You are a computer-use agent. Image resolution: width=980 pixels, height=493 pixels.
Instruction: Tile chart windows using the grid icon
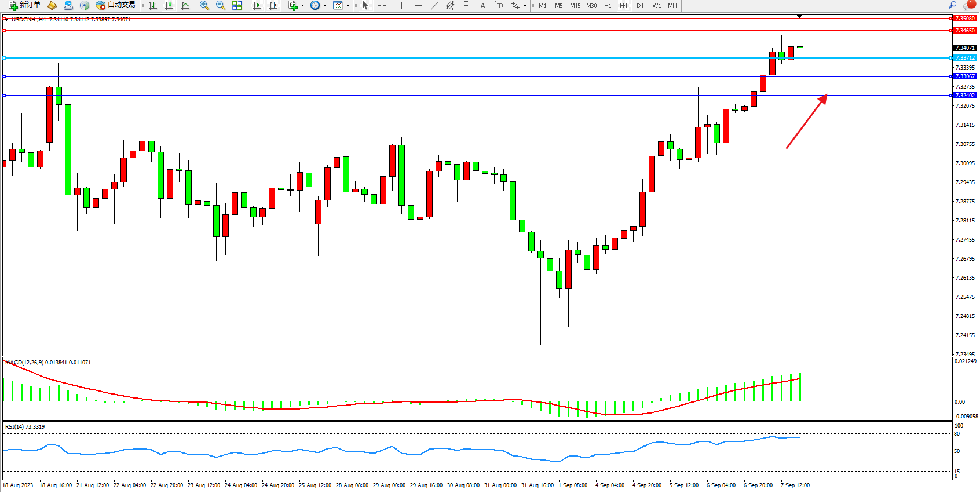tap(237, 6)
